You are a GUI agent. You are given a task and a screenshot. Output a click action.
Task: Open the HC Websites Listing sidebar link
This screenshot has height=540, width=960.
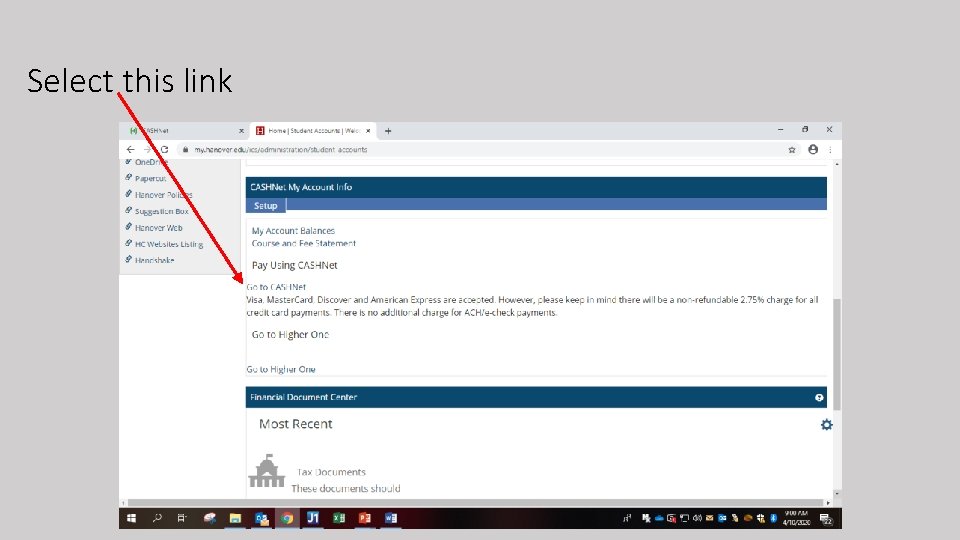(169, 244)
